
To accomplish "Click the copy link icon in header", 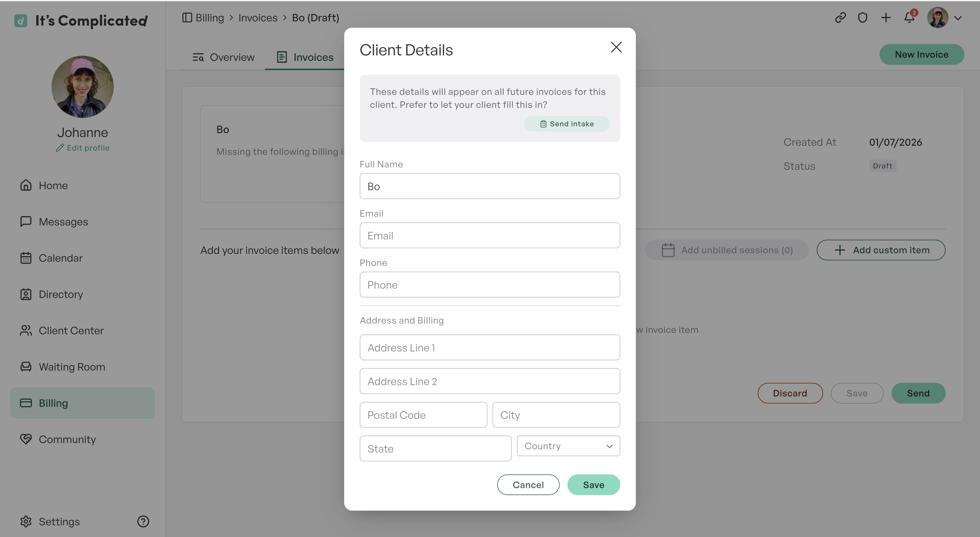I will click(x=840, y=17).
